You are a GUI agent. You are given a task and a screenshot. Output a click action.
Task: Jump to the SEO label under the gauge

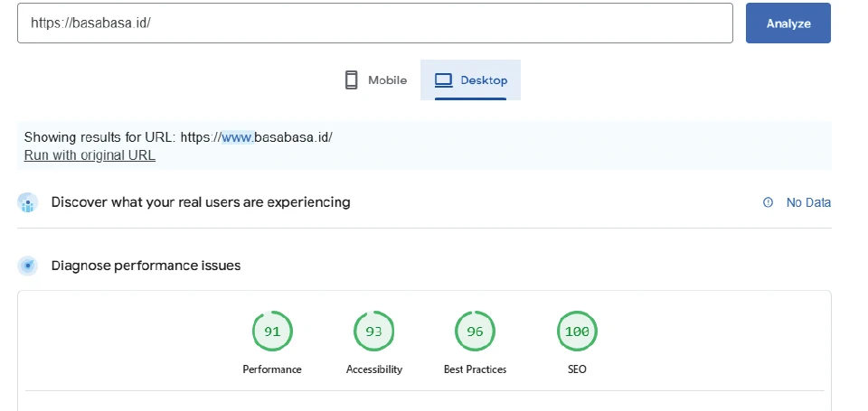(x=577, y=369)
